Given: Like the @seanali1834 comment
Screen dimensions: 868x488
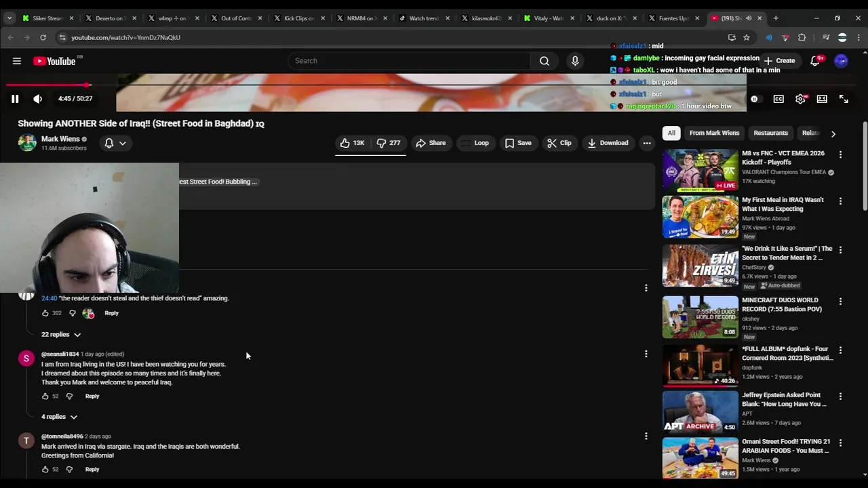Looking at the screenshot, I should 45,396.
